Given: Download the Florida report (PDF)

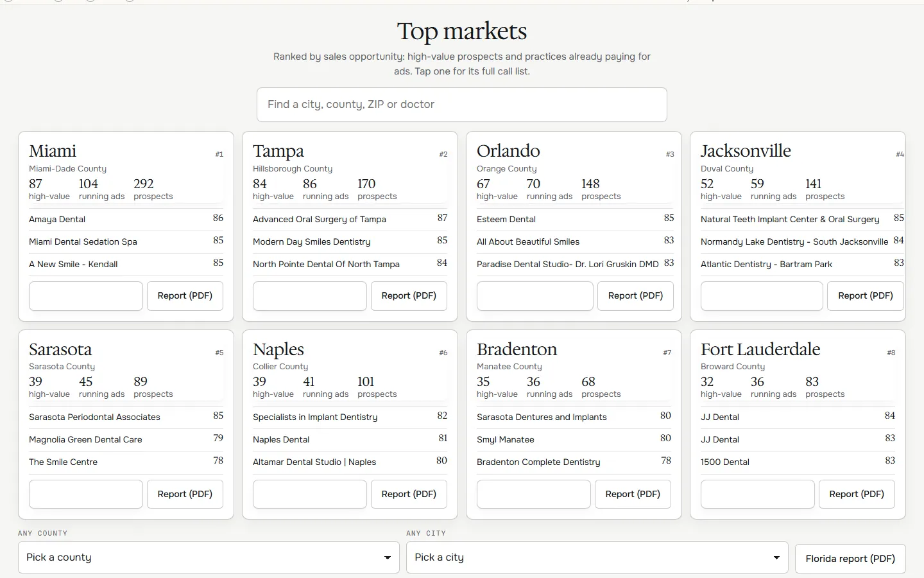Looking at the screenshot, I should (x=850, y=559).
